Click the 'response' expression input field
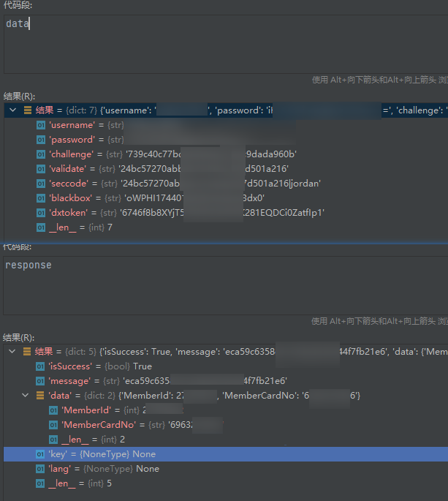Viewport: 448px width, 501px height. pos(225,285)
